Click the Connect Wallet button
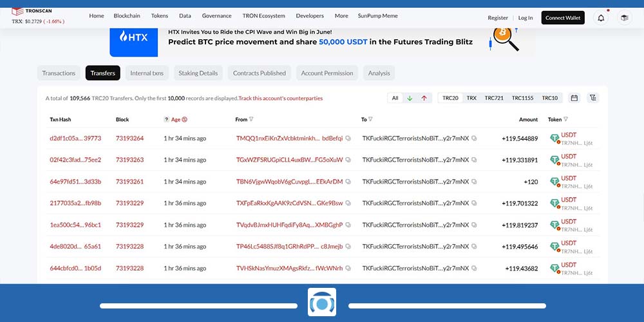 pyautogui.click(x=563, y=18)
